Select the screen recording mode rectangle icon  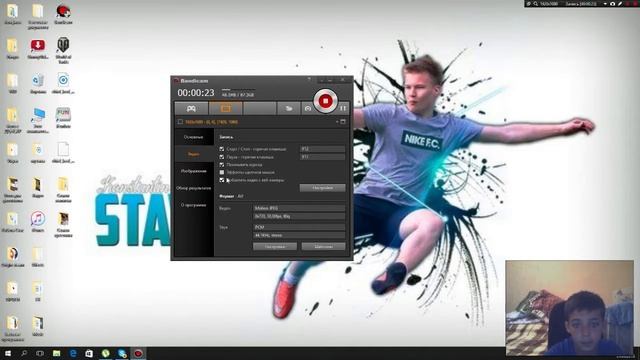(226, 109)
